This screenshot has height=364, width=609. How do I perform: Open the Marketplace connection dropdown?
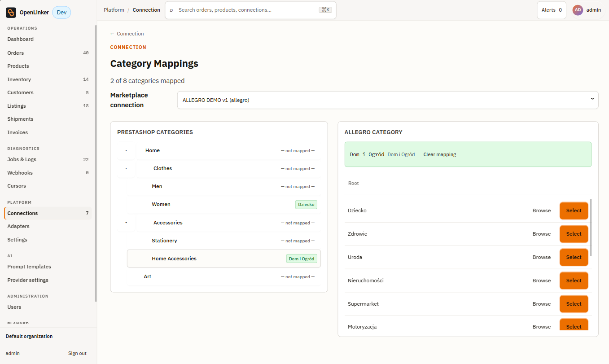(x=388, y=100)
